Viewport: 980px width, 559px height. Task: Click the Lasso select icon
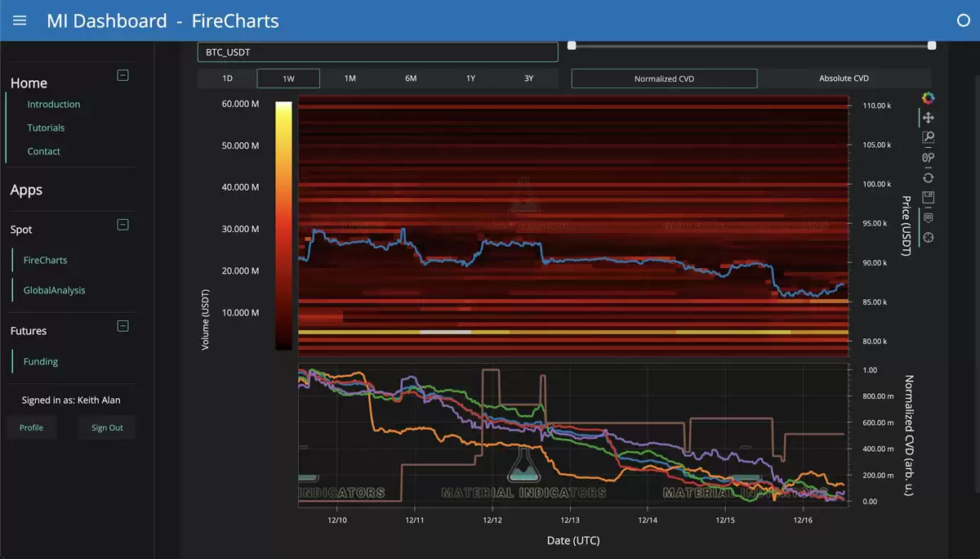pyautogui.click(x=928, y=157)
